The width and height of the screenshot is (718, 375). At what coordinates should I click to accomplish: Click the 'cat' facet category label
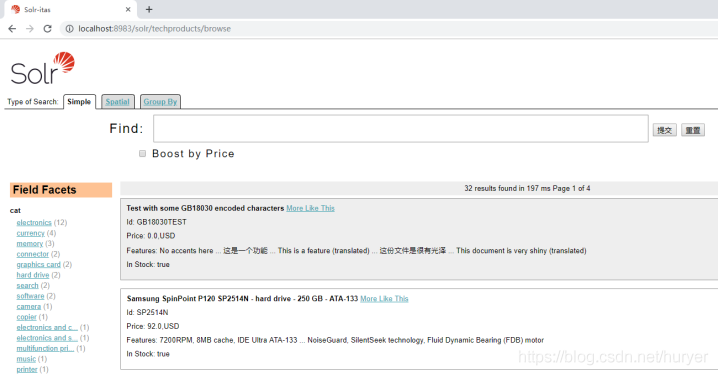click(15, 211)
